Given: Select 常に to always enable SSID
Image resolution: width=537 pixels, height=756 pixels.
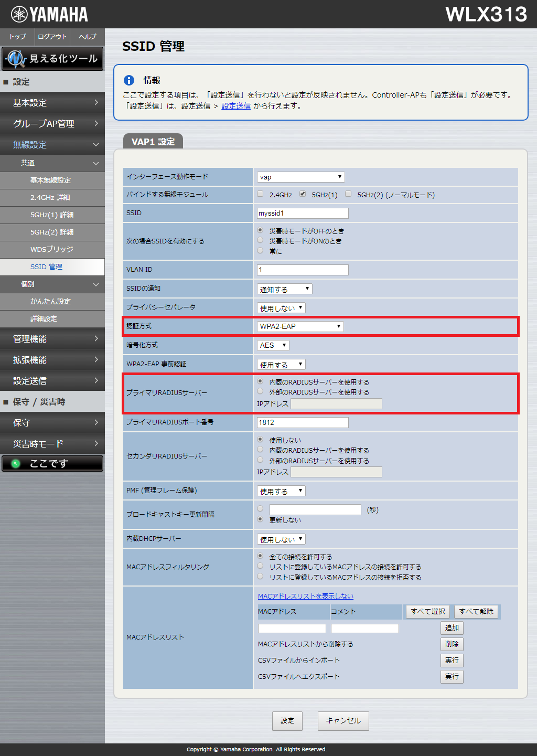Looking at the screenshot, I should tap(260, 251).
